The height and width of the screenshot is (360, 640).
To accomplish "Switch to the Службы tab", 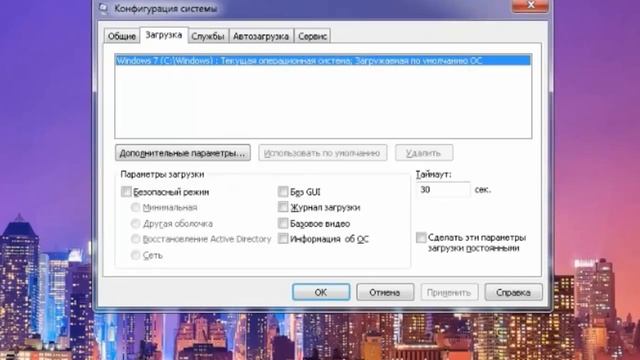I will click(208, 36).
